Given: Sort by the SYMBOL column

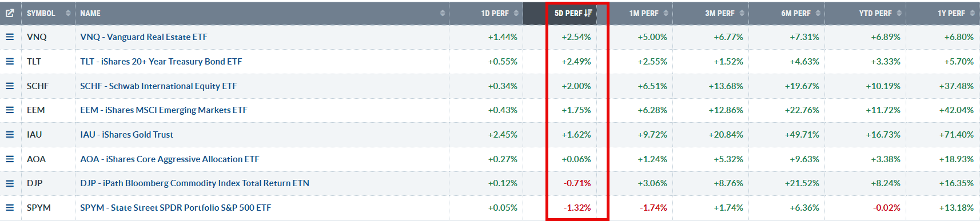Looking at the screenshot, I should click(x=49, y=13).
